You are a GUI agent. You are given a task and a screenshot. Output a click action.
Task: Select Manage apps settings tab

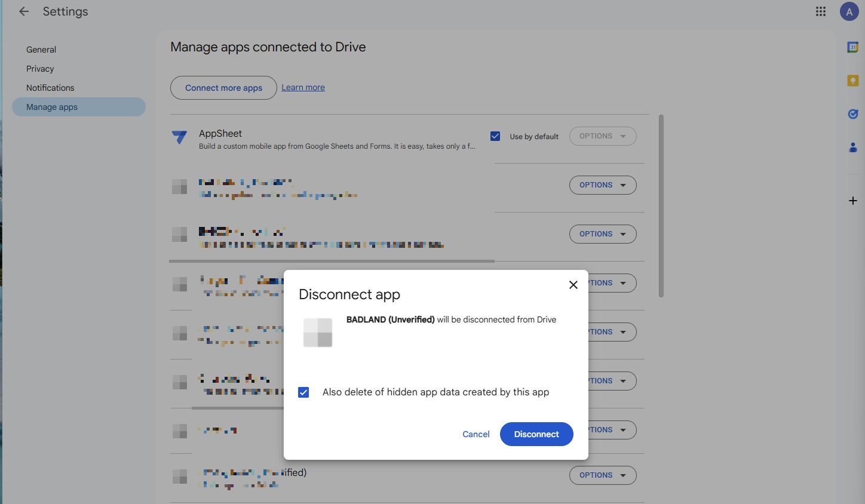click(x=79, y=107)
